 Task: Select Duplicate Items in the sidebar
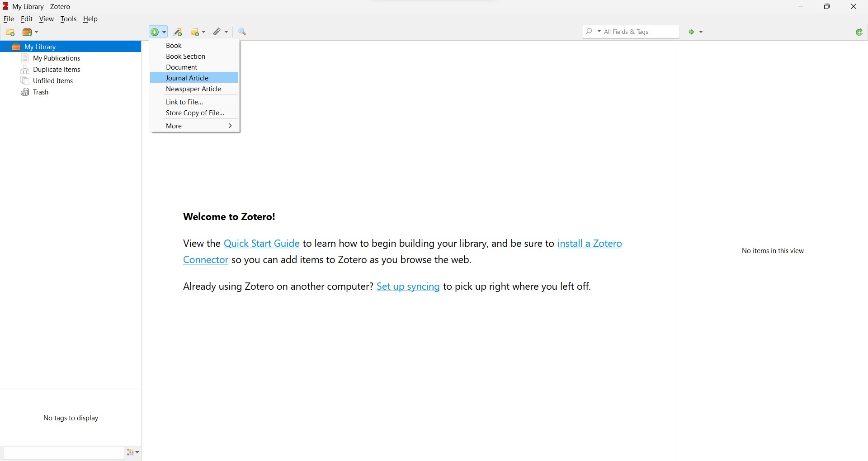coord(56,70)
